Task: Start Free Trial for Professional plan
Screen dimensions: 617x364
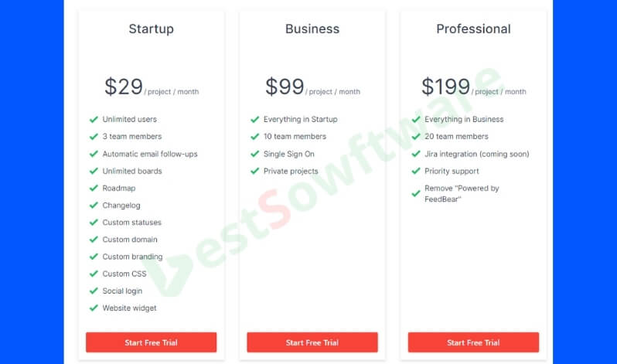Action: click(473, 342)
